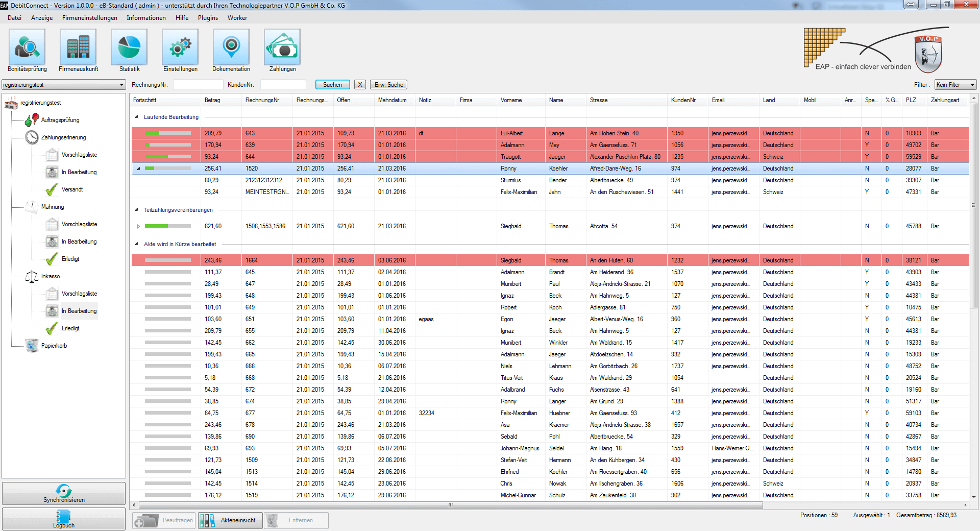Open the Plugins menu
The height and width of the screenshot is (531, 980).
click(x=208, y=18)
